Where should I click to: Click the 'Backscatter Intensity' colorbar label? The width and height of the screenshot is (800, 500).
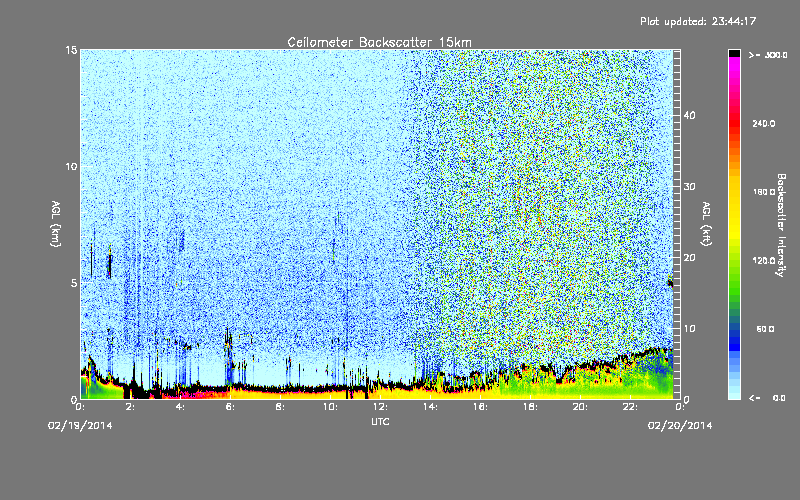(x=781, y=225)
